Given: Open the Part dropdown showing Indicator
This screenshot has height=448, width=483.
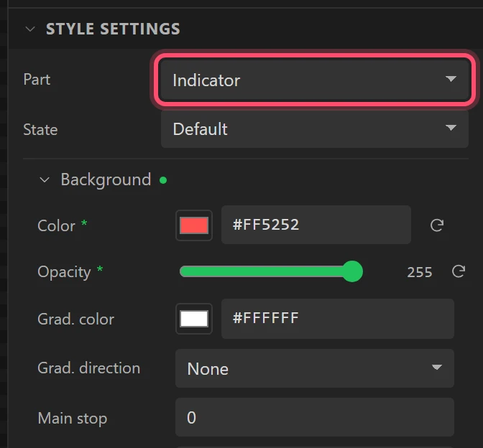Looking at the screenshot, I should pyautogui.click(x=315, y=80).
